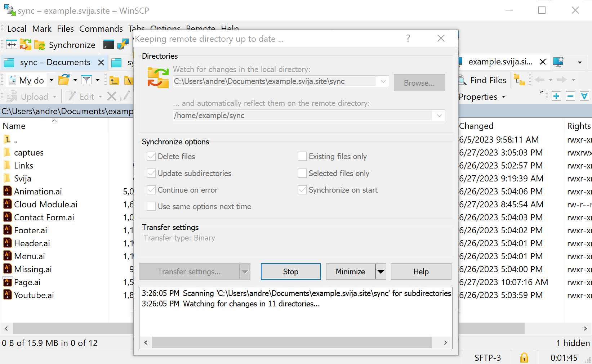Click the local filter funnel icon
Image resolution: width=592 pixels, height=364 pixels.
(86, 80)
